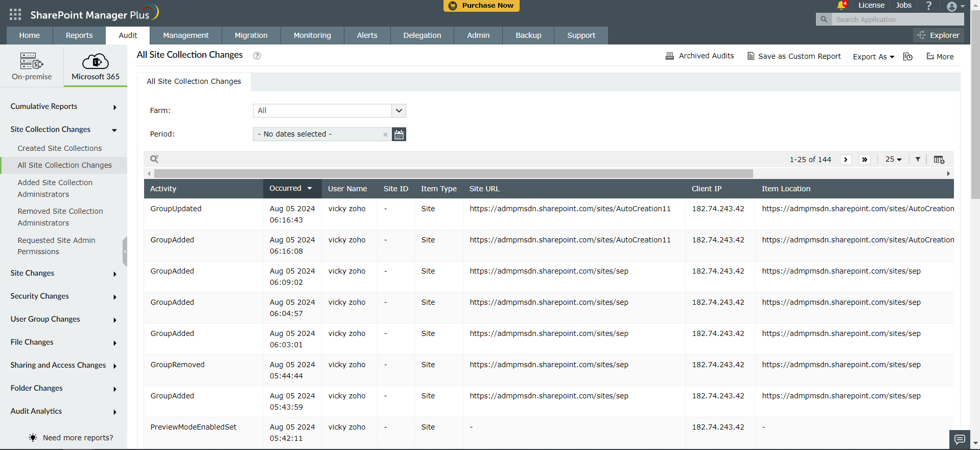
Task: Open the chat support icon
Action: [960, 439]
